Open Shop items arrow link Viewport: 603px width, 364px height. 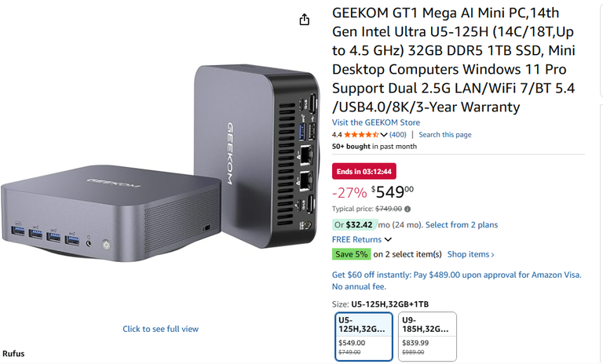click(471, 254)
